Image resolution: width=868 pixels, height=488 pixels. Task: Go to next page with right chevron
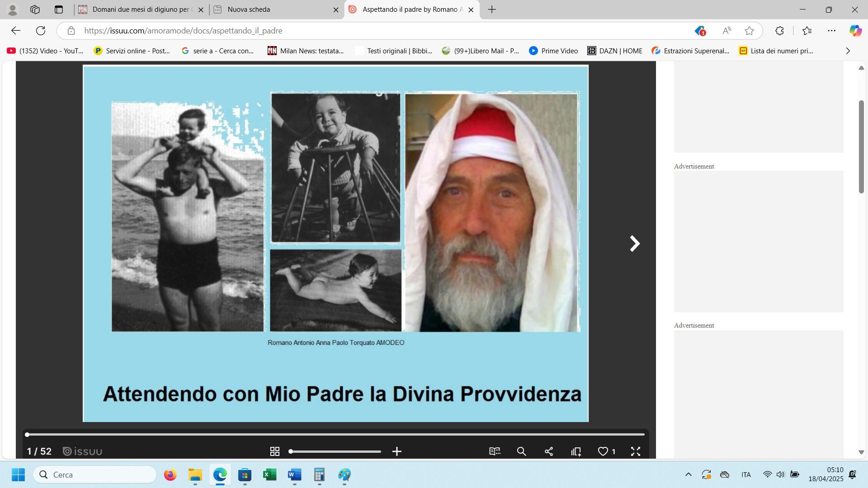pyautogui.click(x=635, y=244)
